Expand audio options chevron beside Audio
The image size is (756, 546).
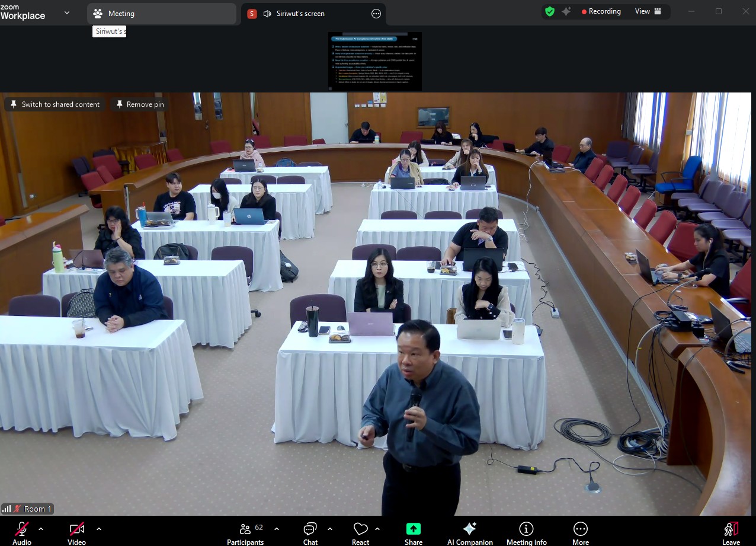41,528
